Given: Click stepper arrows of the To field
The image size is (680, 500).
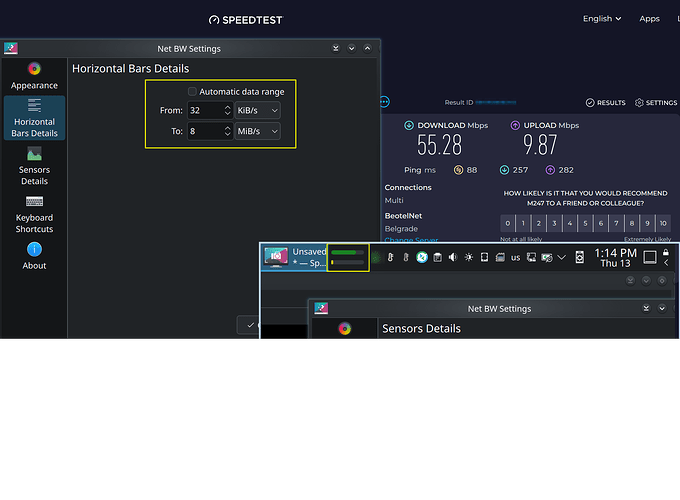Looking at the screenshot, I should pos(228,131).
